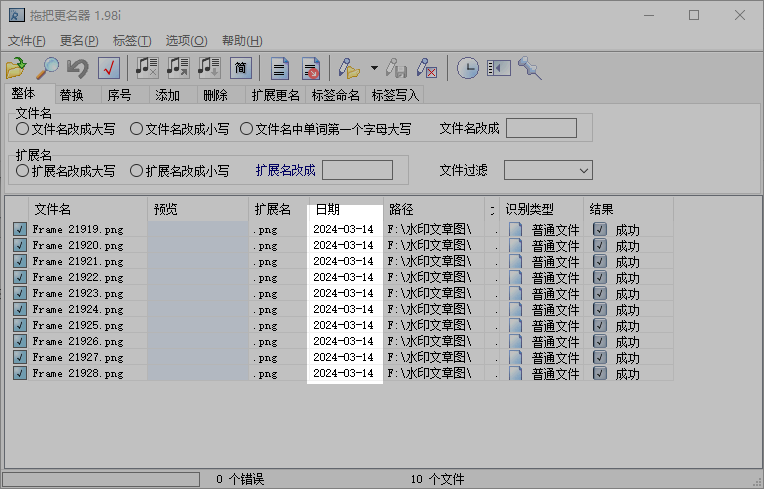
Task: Click the undo arrow toolbar icon
Action: (x=77, y=68)
